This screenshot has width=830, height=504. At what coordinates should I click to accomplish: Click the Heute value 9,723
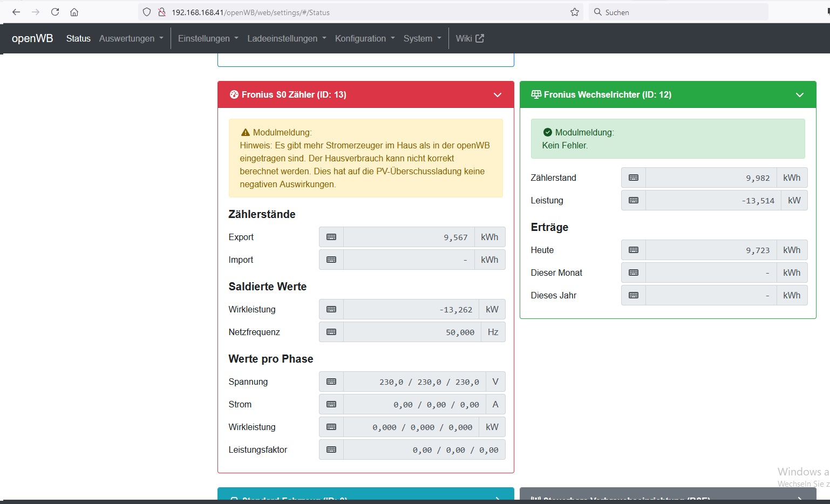[x=711, y=250]
